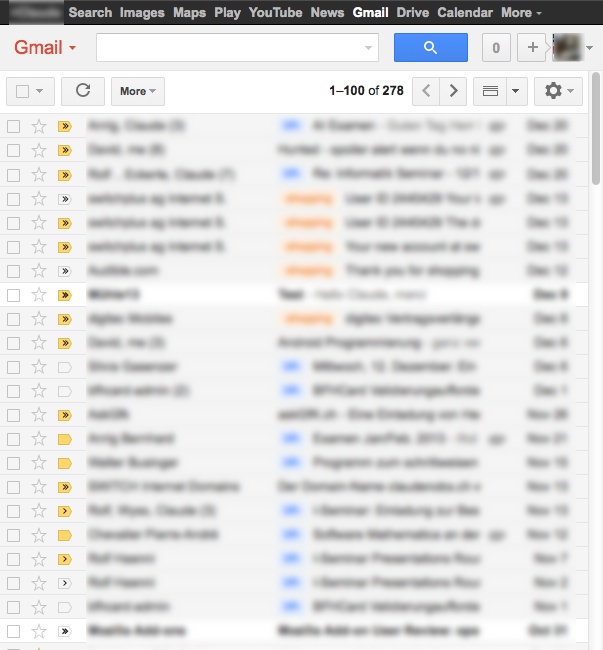603x650 pixels.
Task: Open News in the top navigation bar
Action: [327, 12]
